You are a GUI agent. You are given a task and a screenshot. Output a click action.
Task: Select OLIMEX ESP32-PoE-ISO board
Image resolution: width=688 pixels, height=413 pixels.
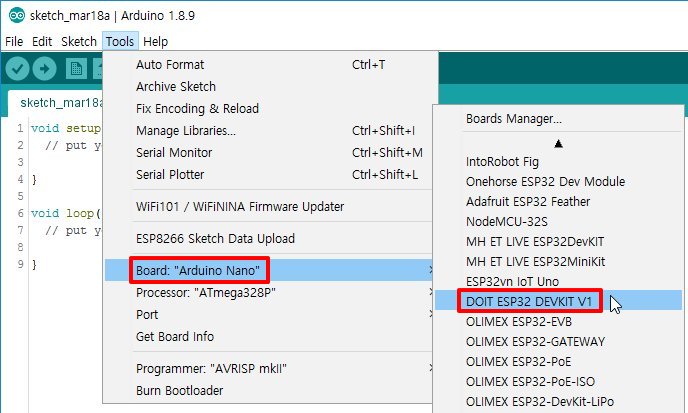click(558, 382)
